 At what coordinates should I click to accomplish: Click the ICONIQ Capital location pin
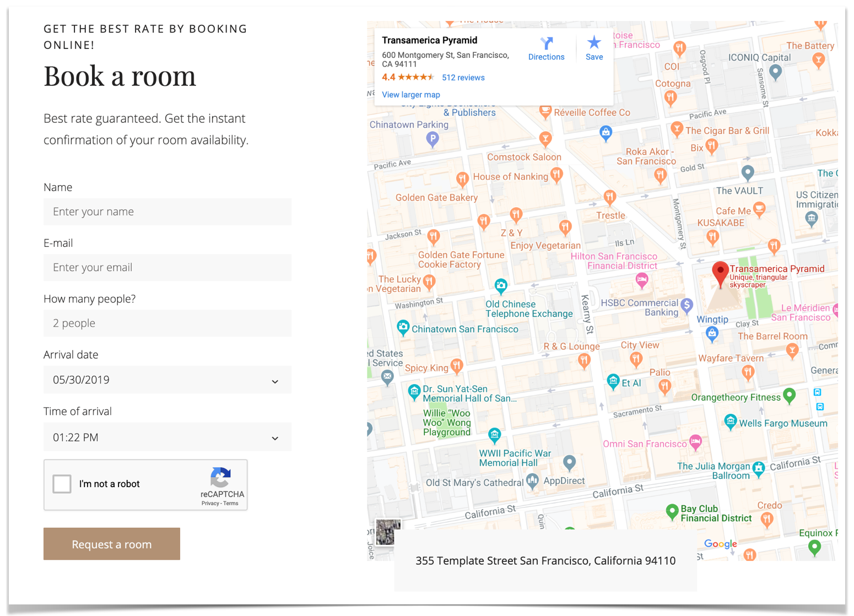pyautogui.click(x=775, y=72)
